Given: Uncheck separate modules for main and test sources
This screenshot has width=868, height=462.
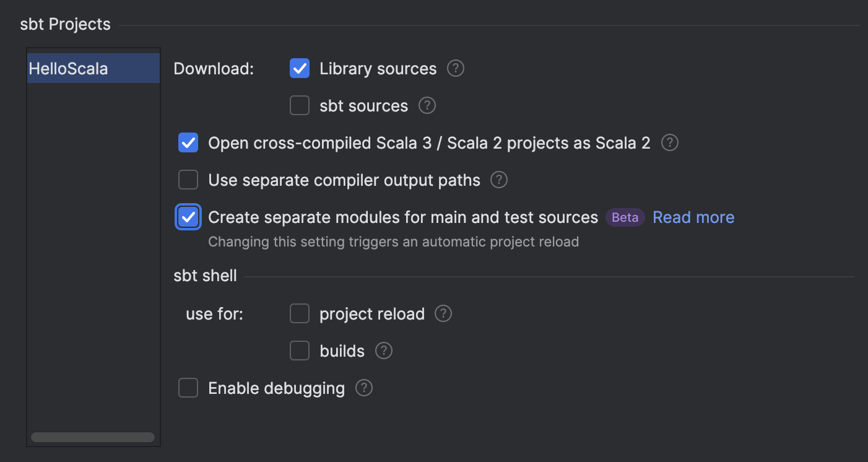Looking at the screenshot, I should coord(188,217).
